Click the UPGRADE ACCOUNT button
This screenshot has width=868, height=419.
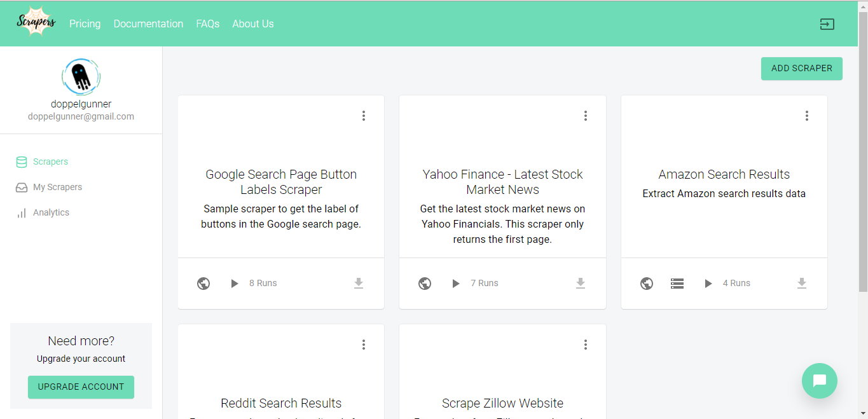(x=81, y=387)
